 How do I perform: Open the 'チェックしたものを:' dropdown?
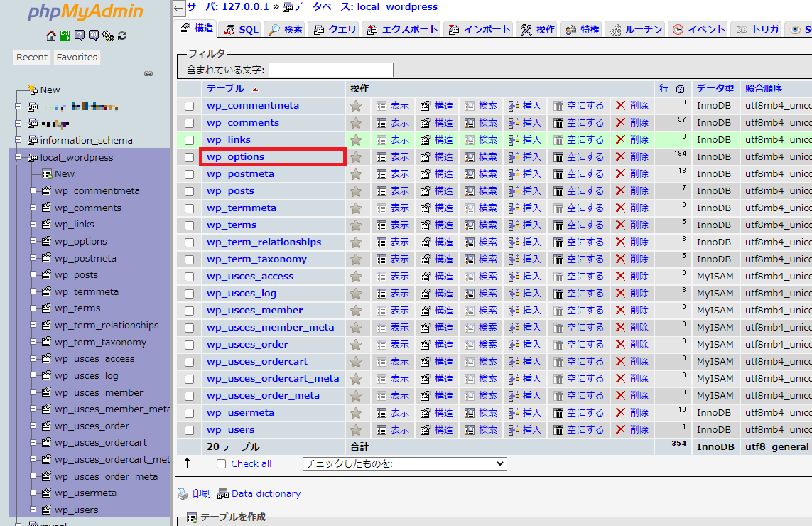coord(404,463)
